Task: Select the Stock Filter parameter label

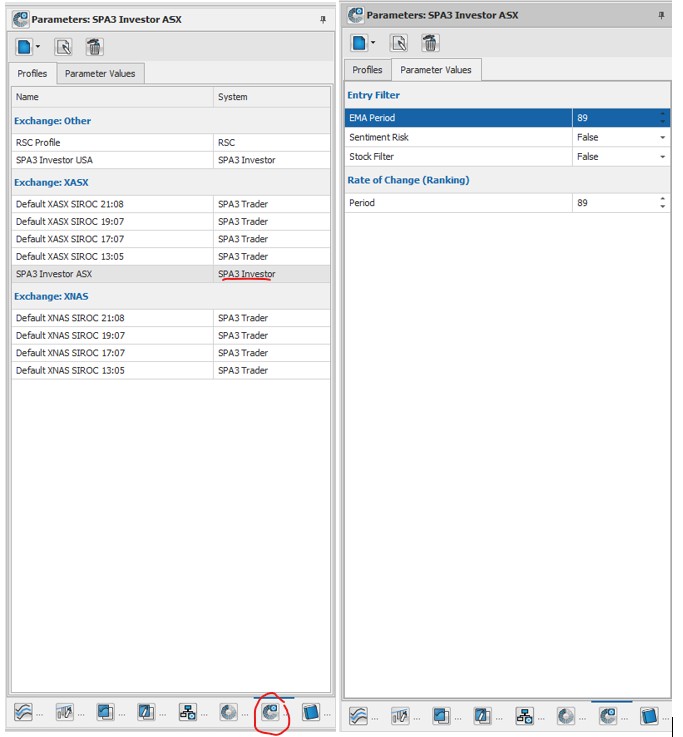Action: click(x=371, y=157)
